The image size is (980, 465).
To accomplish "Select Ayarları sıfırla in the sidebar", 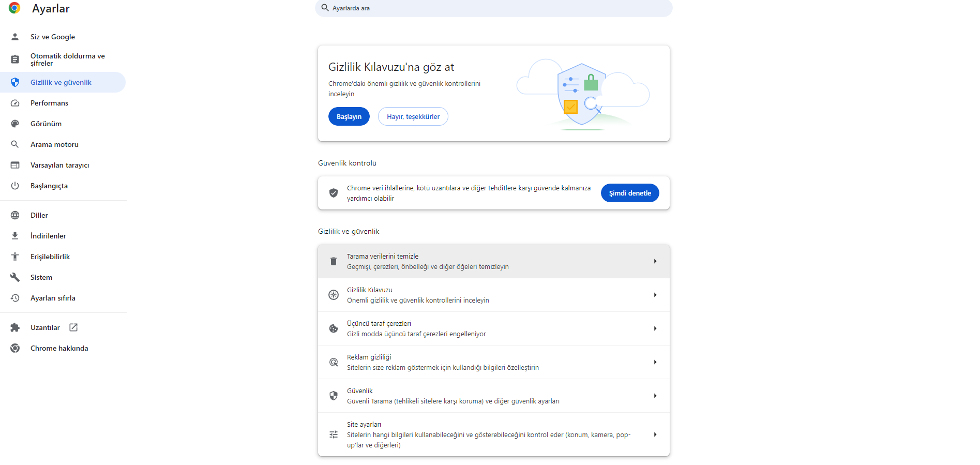I will coord(53,298).
